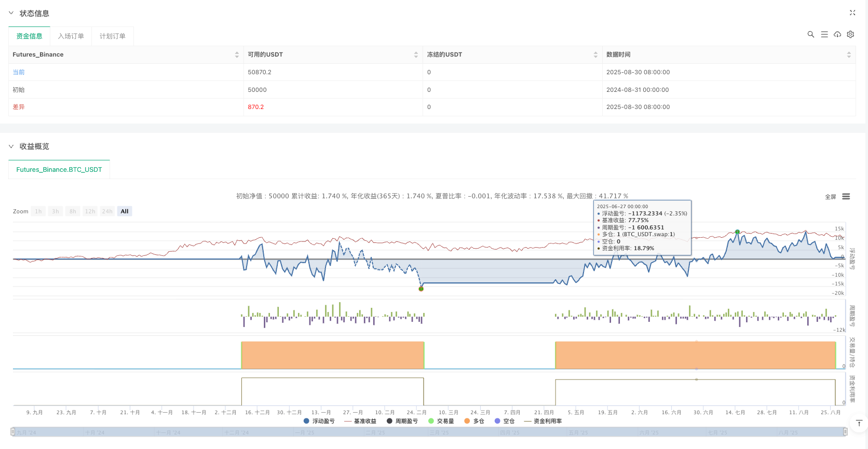Open the chart hamburger menu icon
The width and height of the screenshot is (868, 449).
[846, 197]
